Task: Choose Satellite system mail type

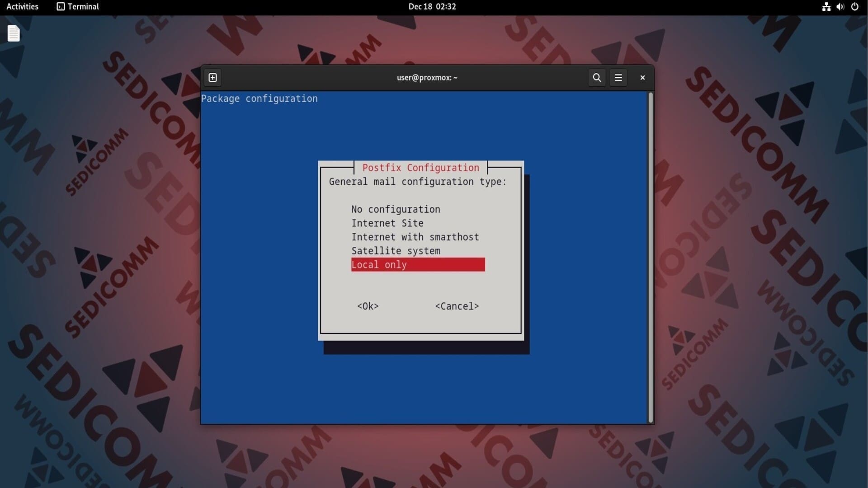Action: point(396,251)
